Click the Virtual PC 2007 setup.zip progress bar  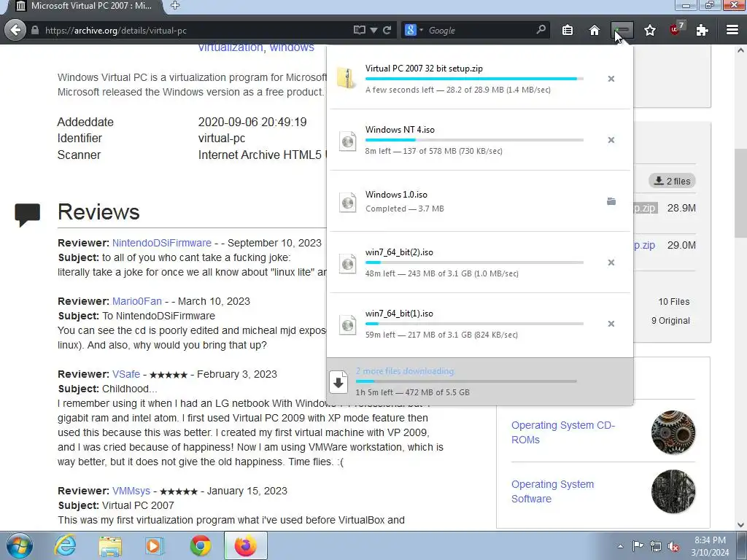[x=474, y=79]
